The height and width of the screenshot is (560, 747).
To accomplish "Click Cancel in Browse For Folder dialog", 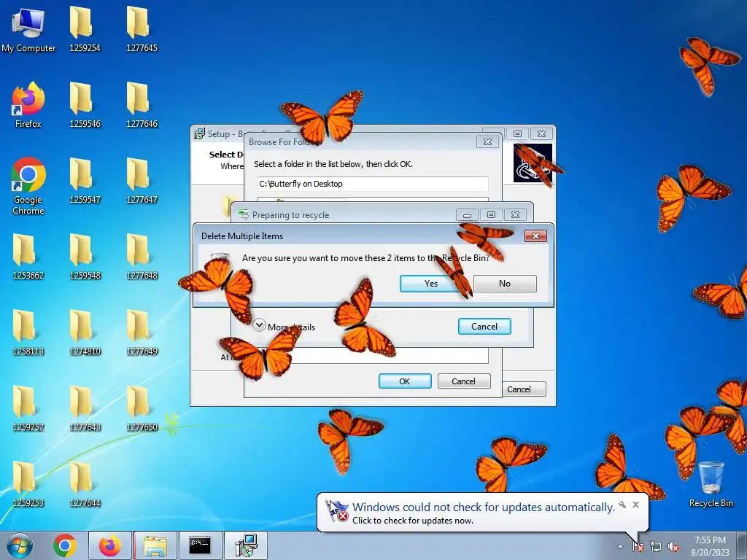I will click(463, 381).
